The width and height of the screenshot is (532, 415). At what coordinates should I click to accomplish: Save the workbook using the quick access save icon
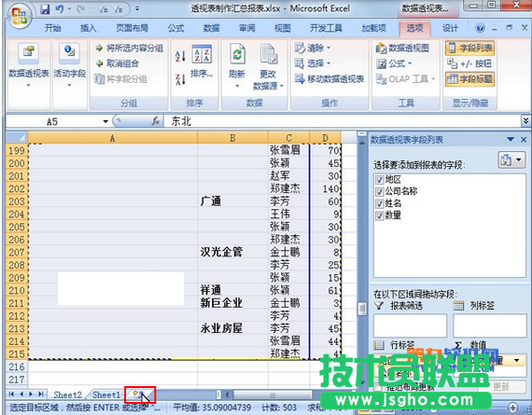(x=45, y=9)
